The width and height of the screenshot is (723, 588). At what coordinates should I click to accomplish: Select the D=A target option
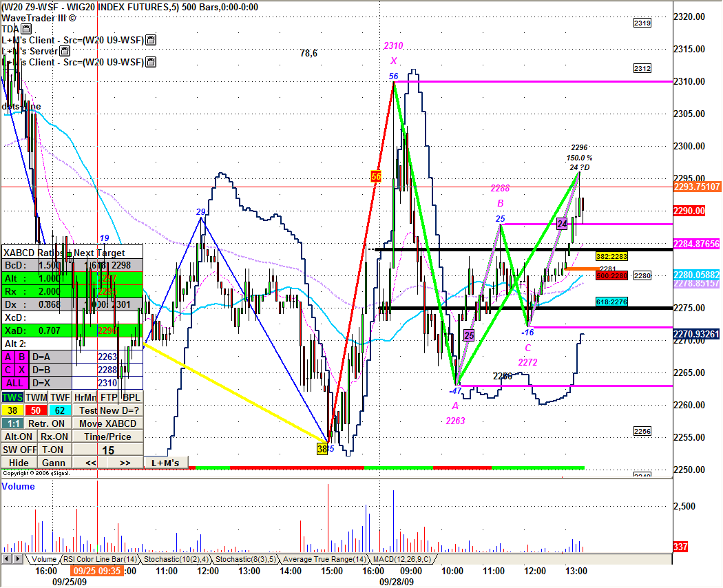tap(50, 357)
